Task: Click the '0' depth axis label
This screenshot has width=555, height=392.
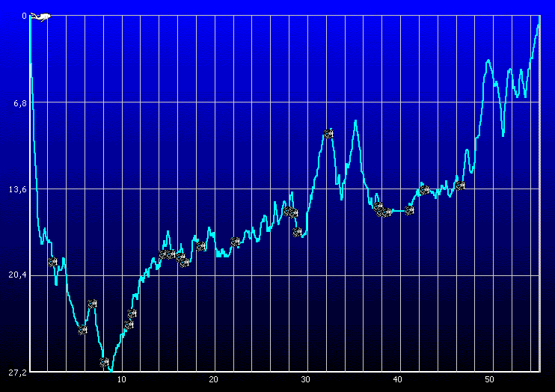Action: pyautogui.click(x=24, y=16)
